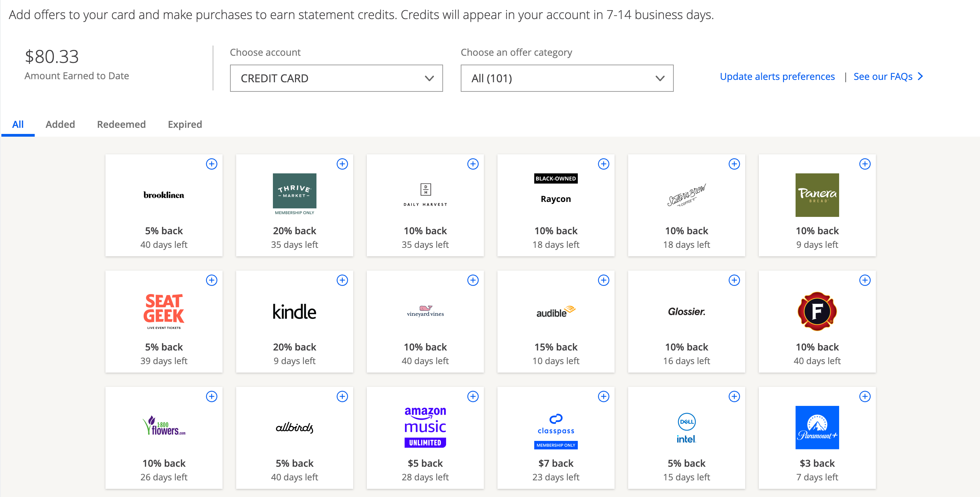Switch to the All offers tab
The height and width of the screenshot is (497, 980).
coord(18,124)
